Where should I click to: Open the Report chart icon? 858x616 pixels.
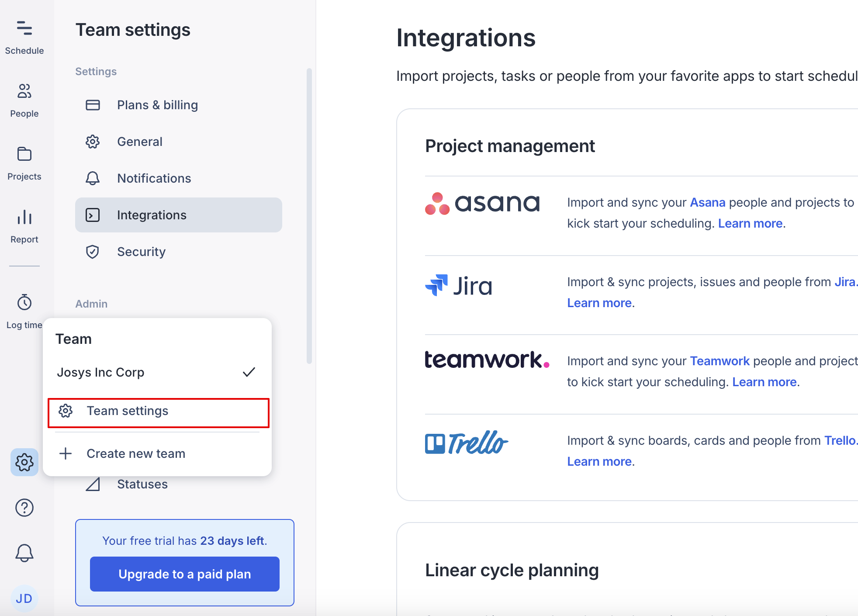click(x=24, y=217)
